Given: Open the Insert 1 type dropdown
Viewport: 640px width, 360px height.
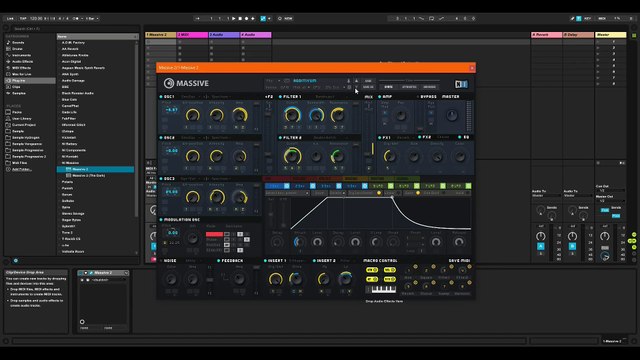Looking at the screenshot, I should [x=298, y=260].
